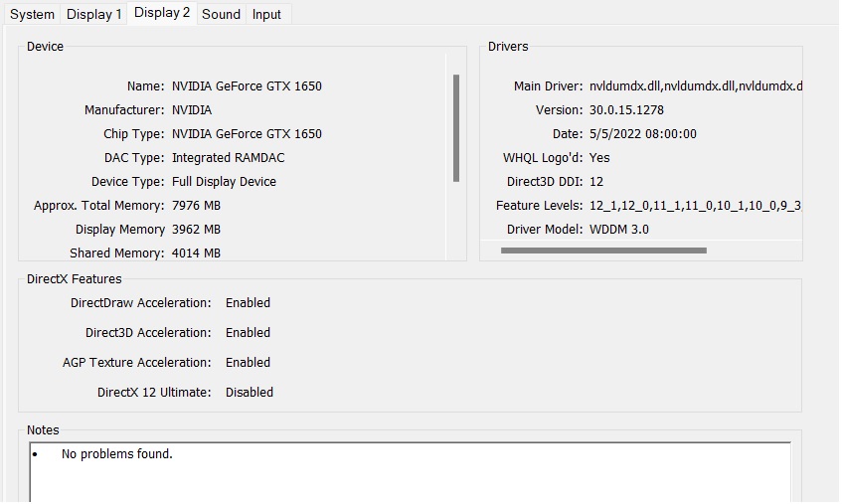Click the DirectDraw Acceleration Enabled value
The height and width of the screenshot is (504, 842).
click(248, 303)
